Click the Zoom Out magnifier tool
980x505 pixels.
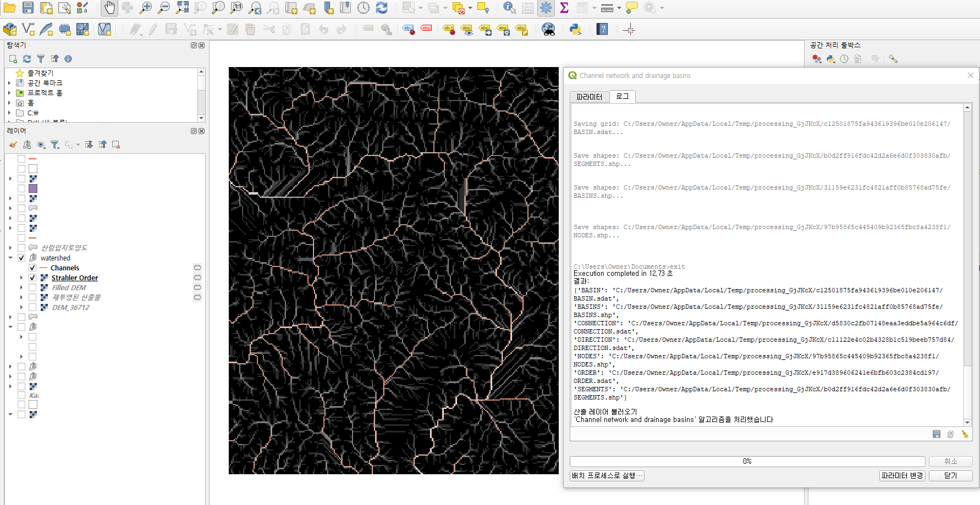(x=164, y=8)
